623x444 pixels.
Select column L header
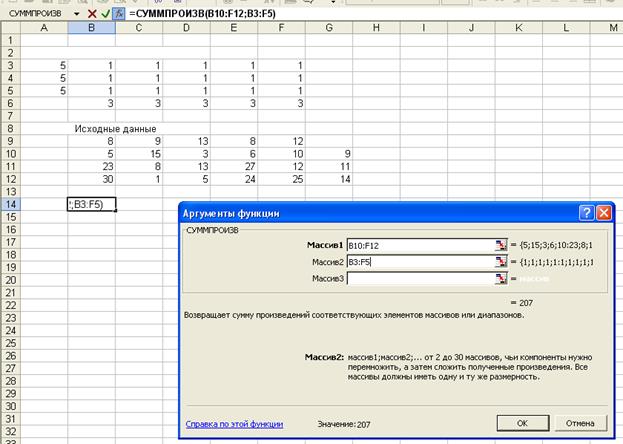(566, 28)
